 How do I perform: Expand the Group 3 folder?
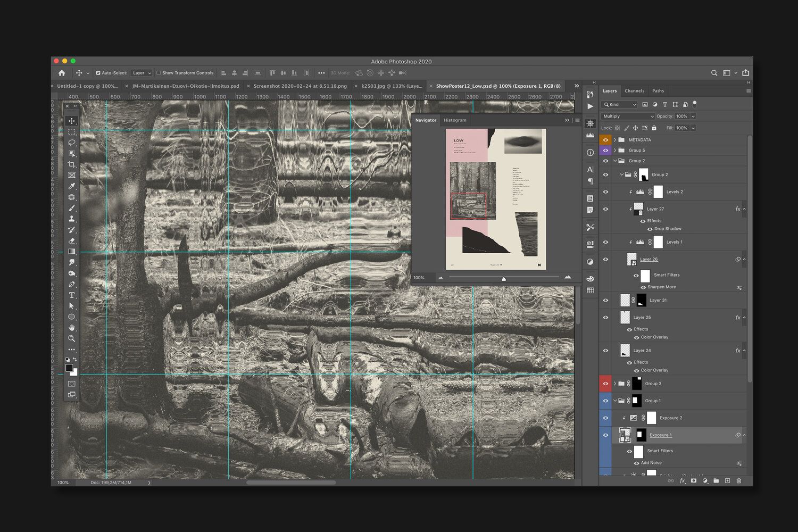pos(615,384)
